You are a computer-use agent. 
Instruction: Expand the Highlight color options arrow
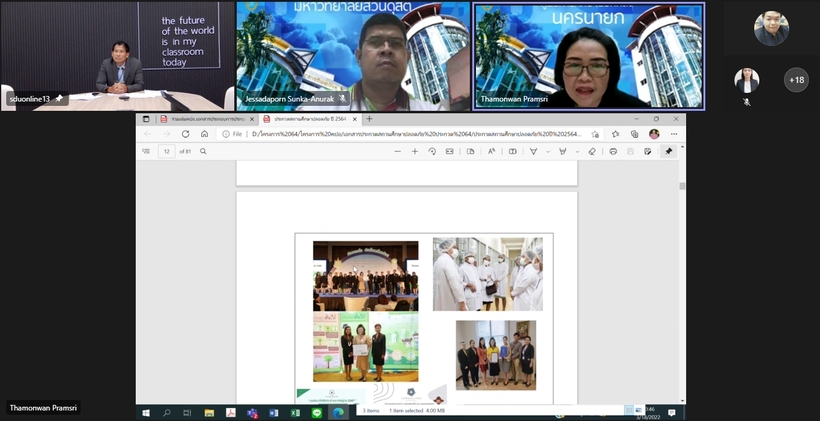(577, 151)
